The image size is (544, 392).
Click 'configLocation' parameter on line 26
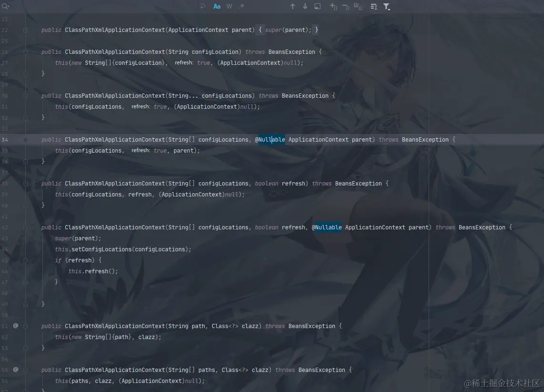215,52
